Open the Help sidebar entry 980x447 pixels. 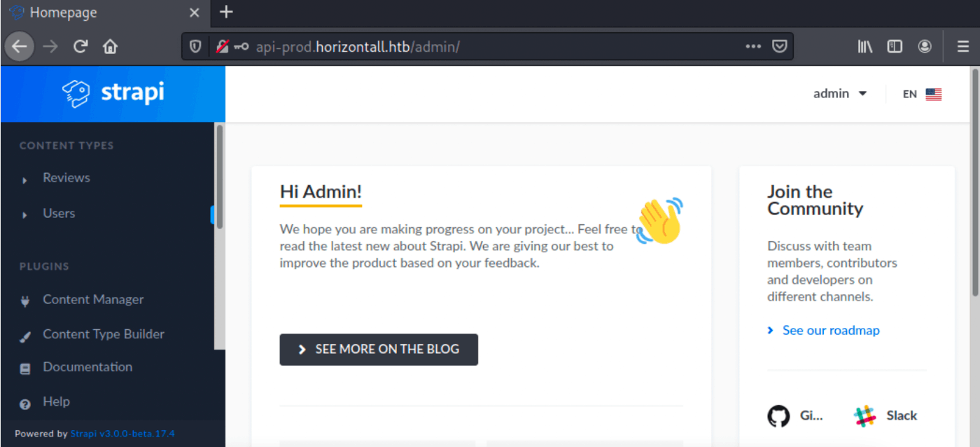point(56,401)
